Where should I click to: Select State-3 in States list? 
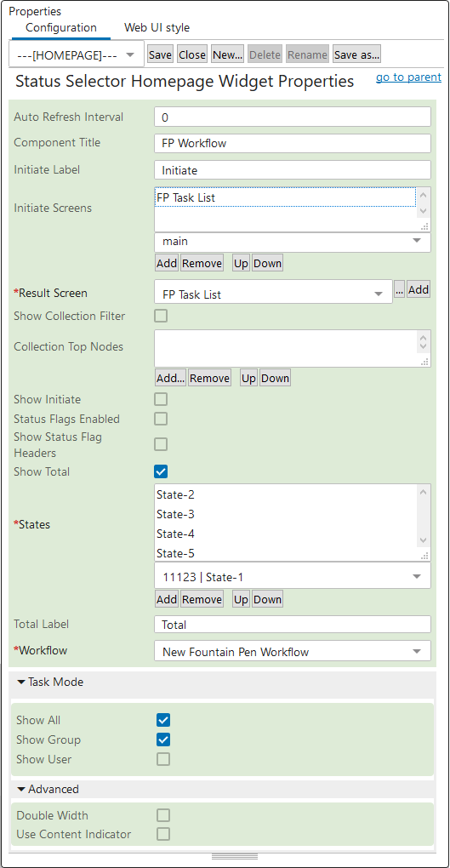click(285, 514)
